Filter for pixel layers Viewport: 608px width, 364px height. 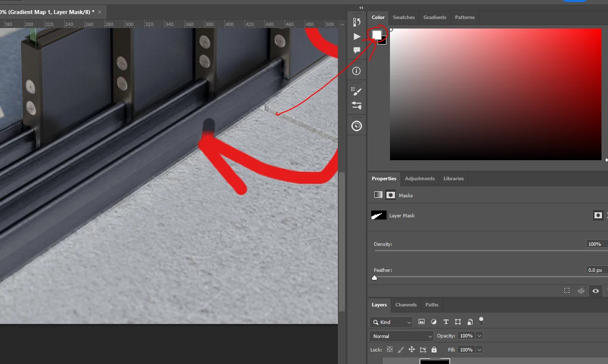pos(422,322)
